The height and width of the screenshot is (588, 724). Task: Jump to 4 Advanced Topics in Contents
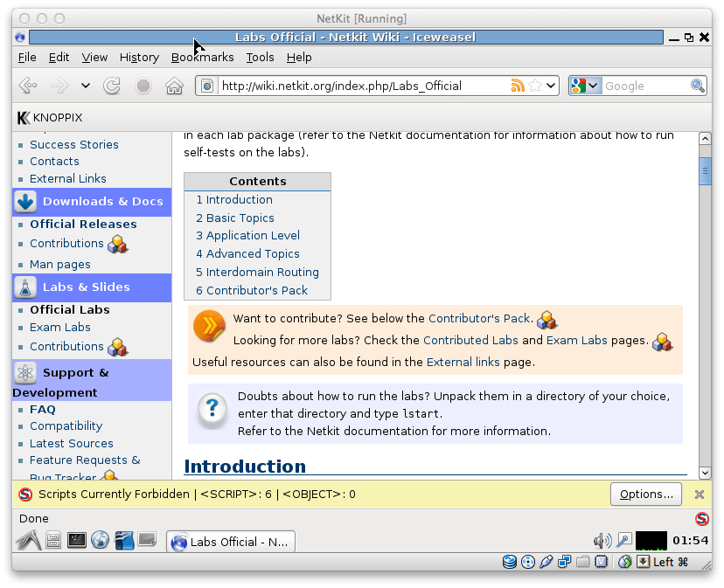pos(247,254)
